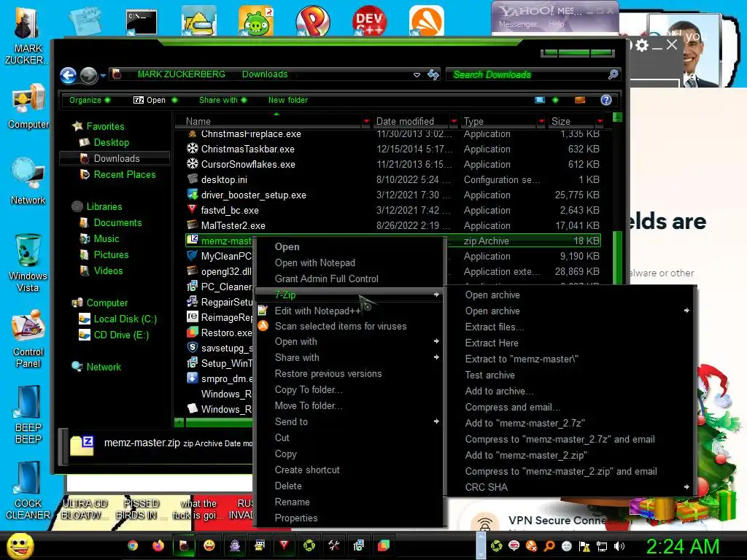Click the search magnifier in Search Downloads
The image size is (747, 560).
[613, 74]
